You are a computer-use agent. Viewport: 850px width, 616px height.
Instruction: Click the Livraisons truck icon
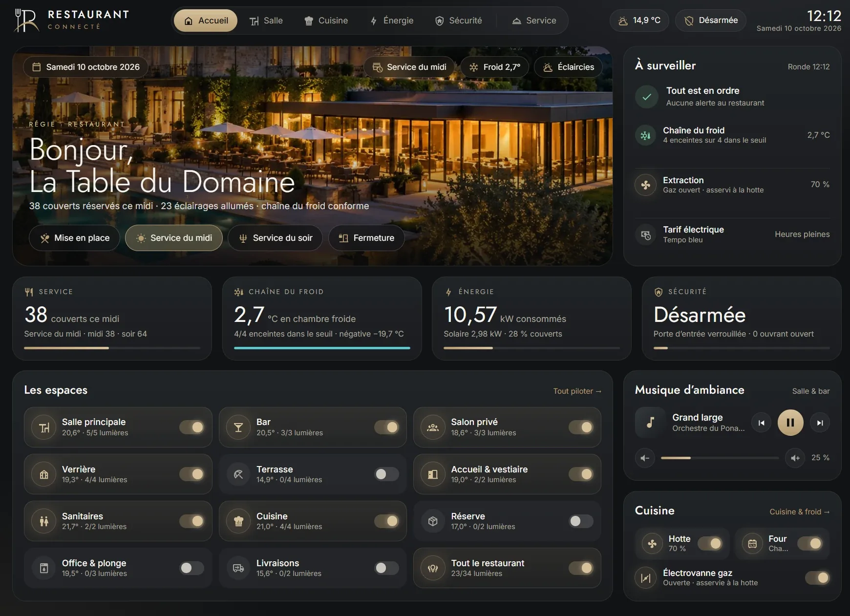tap(238, 568)
